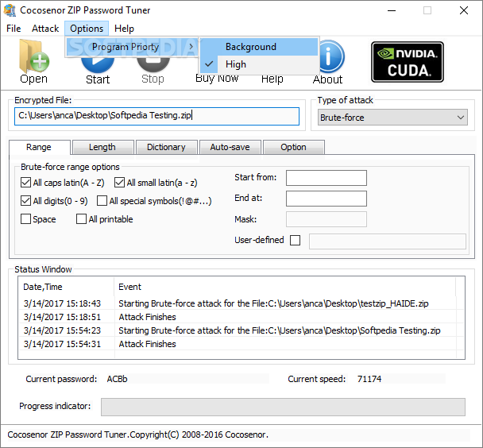Expand the Program Priority submenu arrow
This screenshot has height=448, width=483.
coord(191,47)
